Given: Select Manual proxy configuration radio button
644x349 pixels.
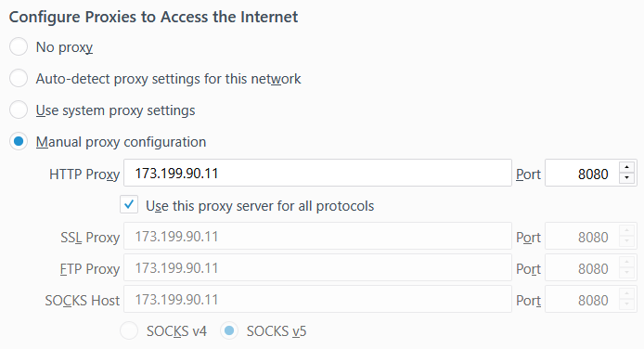Looking at the screenshot, I should click(x=19, y=142).
